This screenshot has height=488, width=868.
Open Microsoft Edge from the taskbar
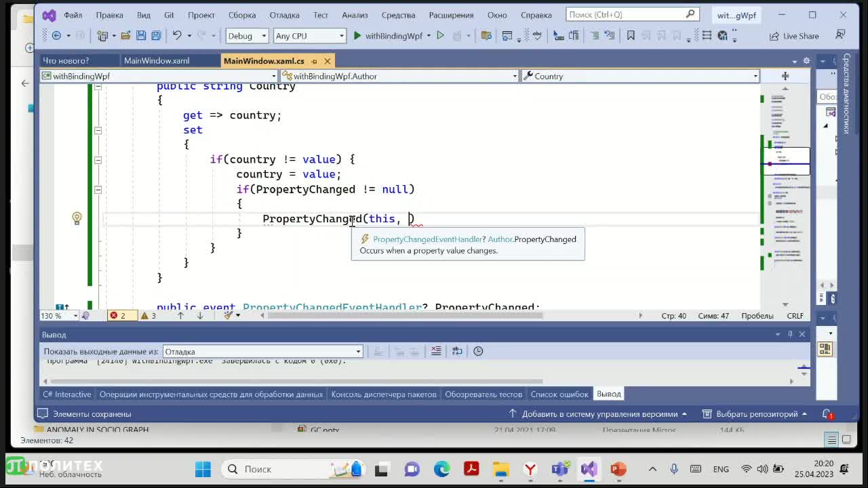[441, 469]
